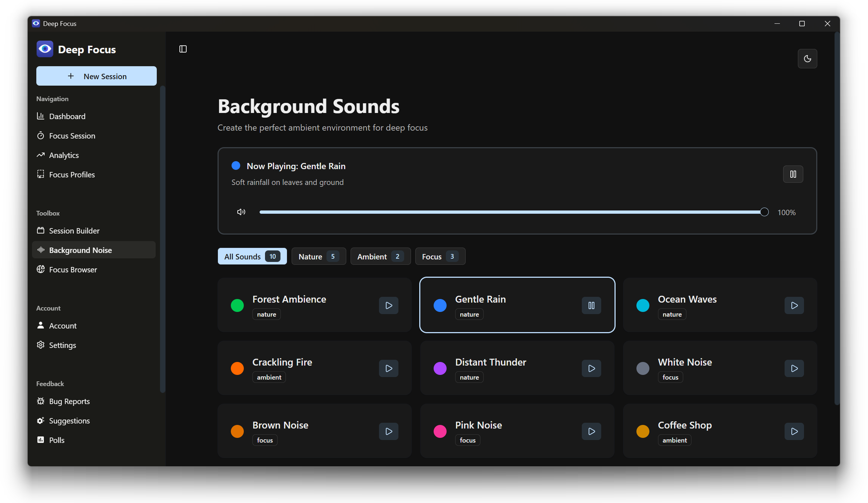Open the Dashboard page

pyautogui.click(x=94, y=116)
